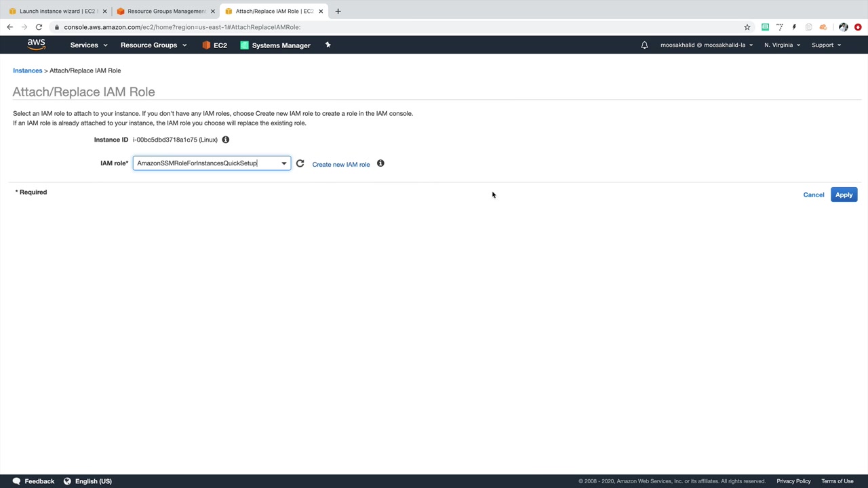Click the "Instance ID" field label

(x=111, y=140)
